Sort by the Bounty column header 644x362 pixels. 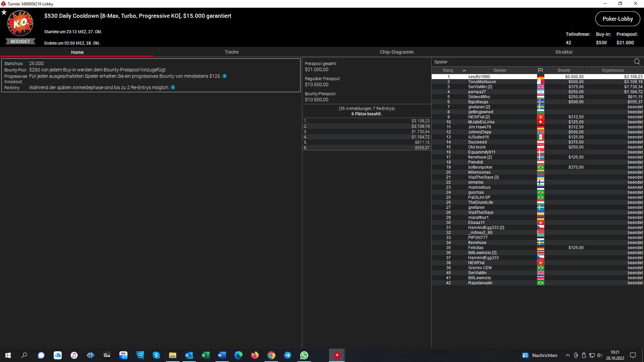pos(564,70)
